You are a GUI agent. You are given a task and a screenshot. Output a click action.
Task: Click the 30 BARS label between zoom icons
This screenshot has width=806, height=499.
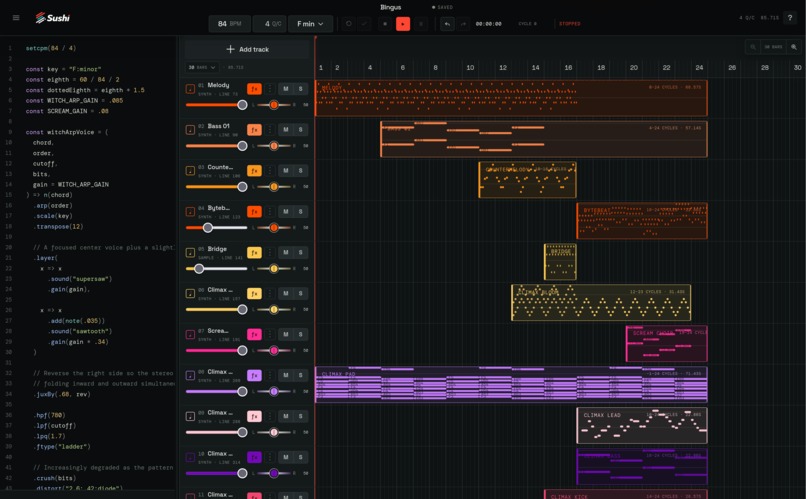click(773, 47)
